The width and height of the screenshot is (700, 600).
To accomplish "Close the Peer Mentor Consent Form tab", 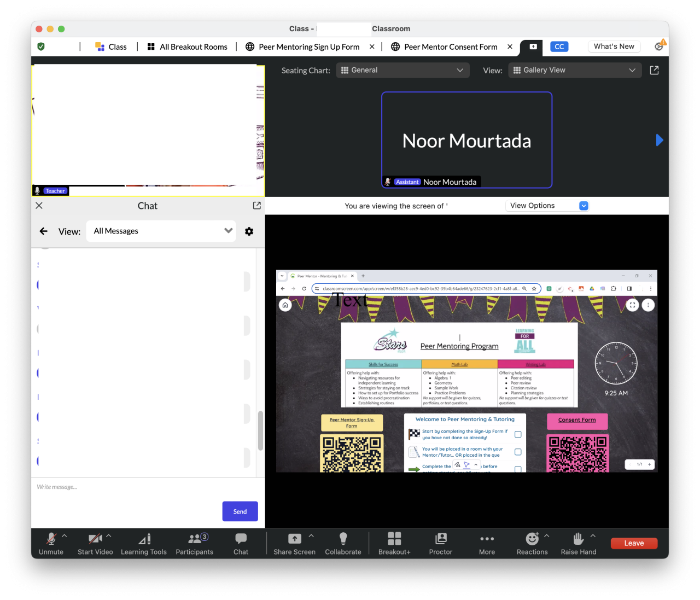I will pos(510,47).
